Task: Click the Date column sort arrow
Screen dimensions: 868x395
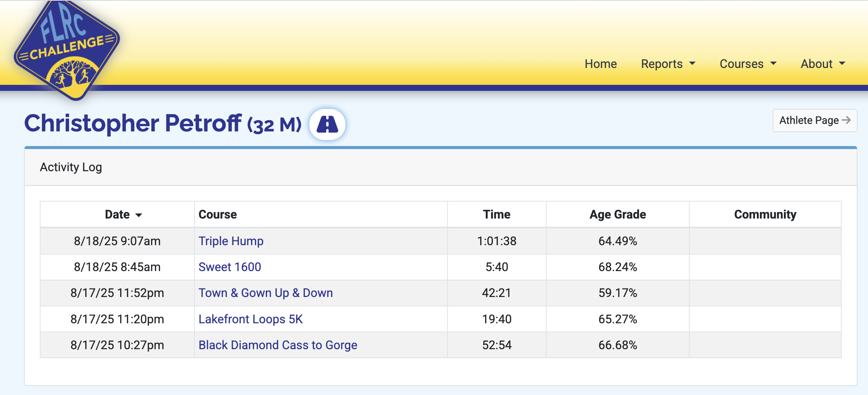Action: (139, 215)
